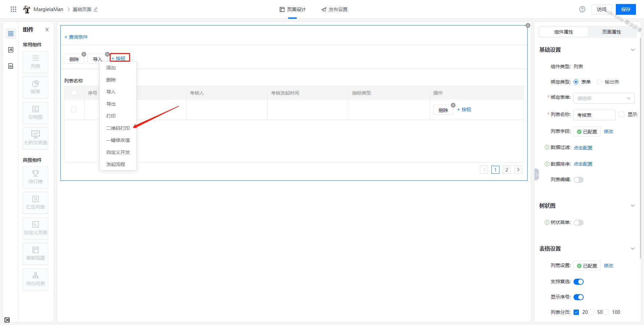Choose 发起流程 from button menu

tap(118, 164)
